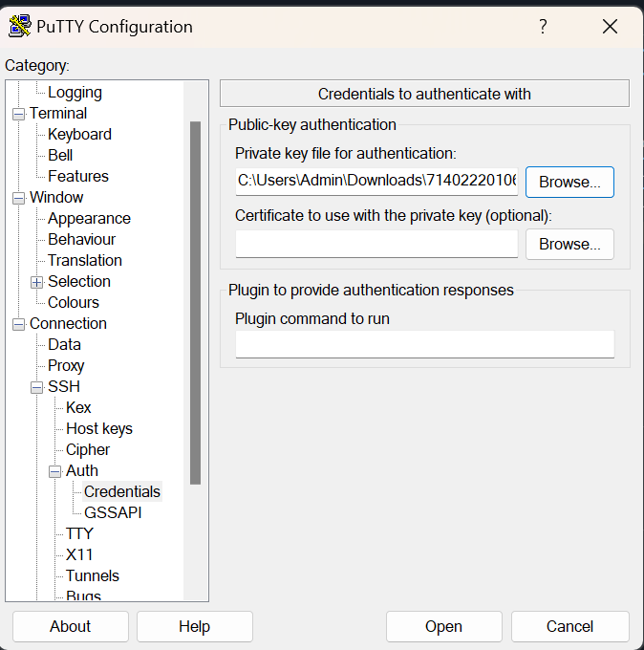This screenshot has width=644, height=650.
Task: Close the PuTTY Configuration window
Action: click(x=610, y=27)
